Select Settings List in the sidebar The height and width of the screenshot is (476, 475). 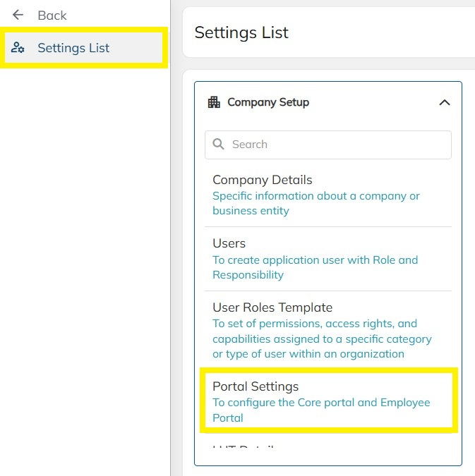(73, 48)
